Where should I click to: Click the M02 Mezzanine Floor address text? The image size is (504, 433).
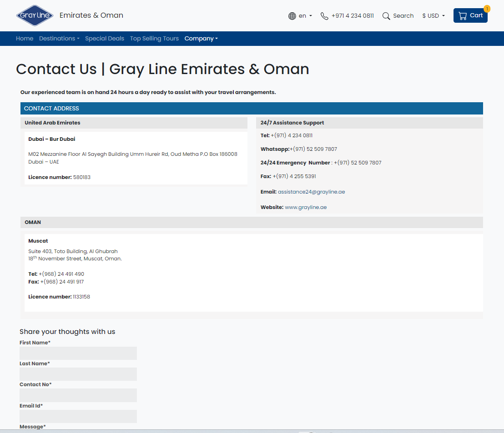point(133,158)
